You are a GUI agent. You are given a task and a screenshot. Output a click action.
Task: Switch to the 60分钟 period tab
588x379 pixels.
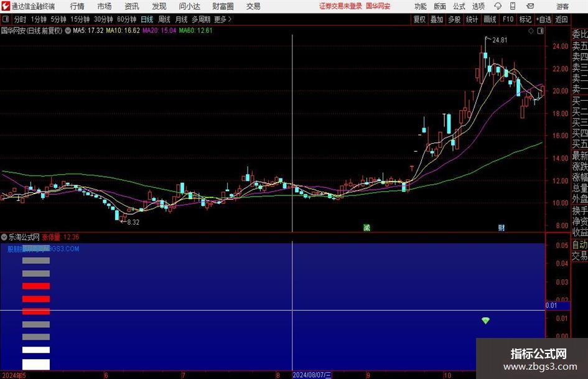click(127, 19)
